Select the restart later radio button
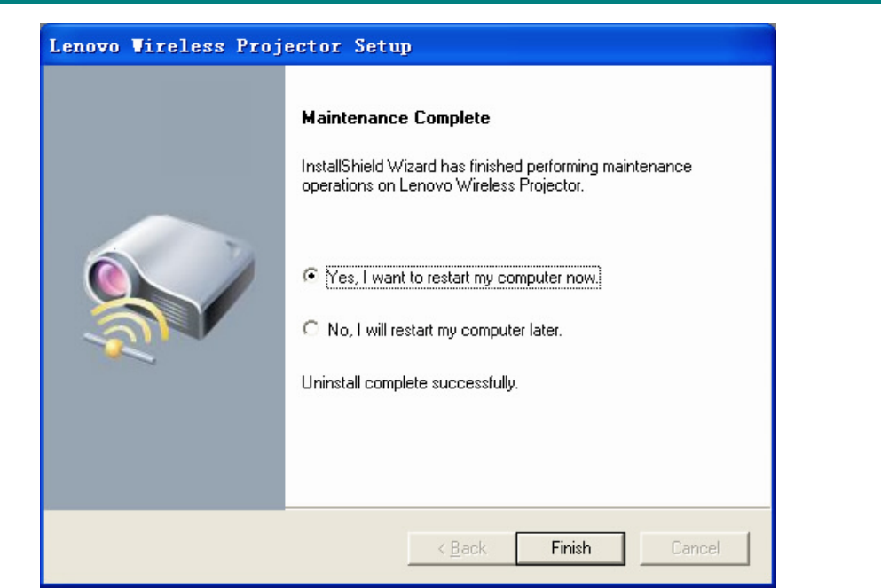881x588 pixels. (311, 328)
